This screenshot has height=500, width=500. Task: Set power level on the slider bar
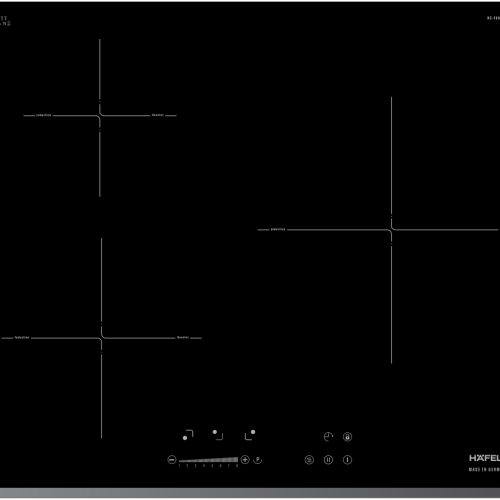(x=208, y=460)
